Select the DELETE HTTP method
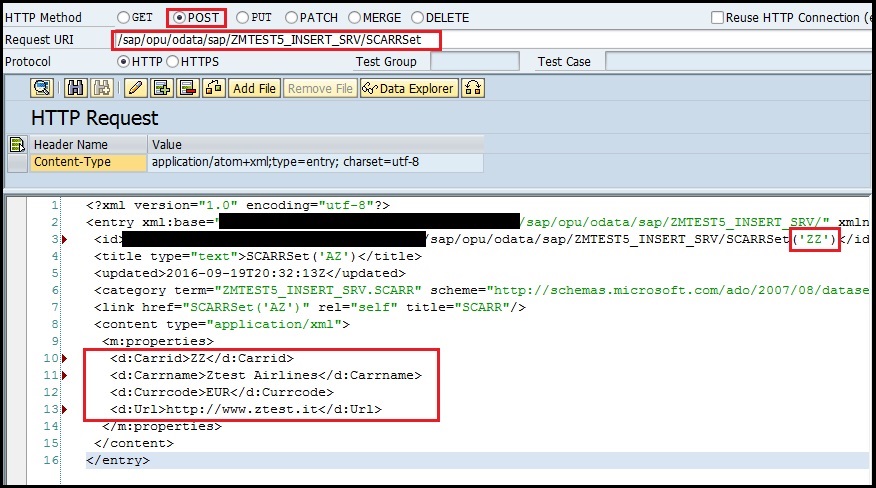Screen dimensions: 876x488 click(417, 17)
